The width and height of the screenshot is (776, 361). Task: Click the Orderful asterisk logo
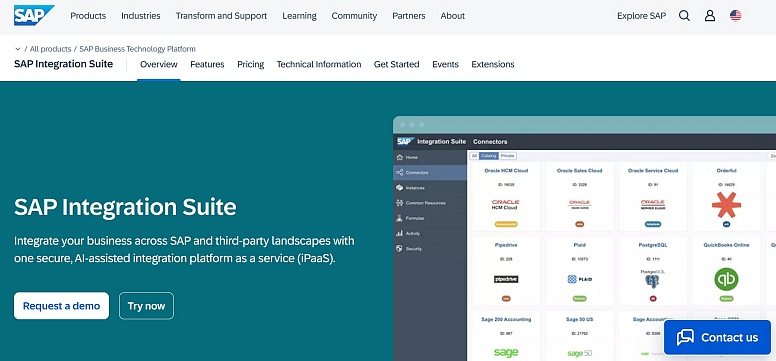(726, 205)
